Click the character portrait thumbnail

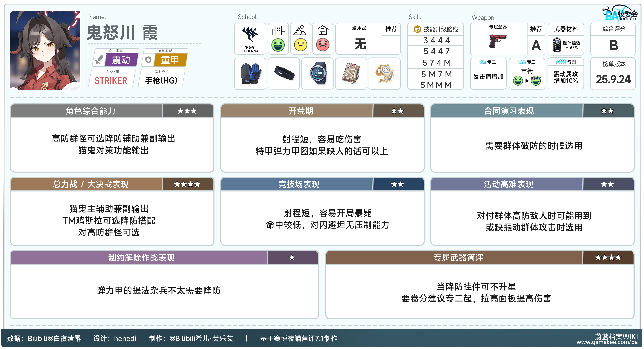tap(45, 50)
